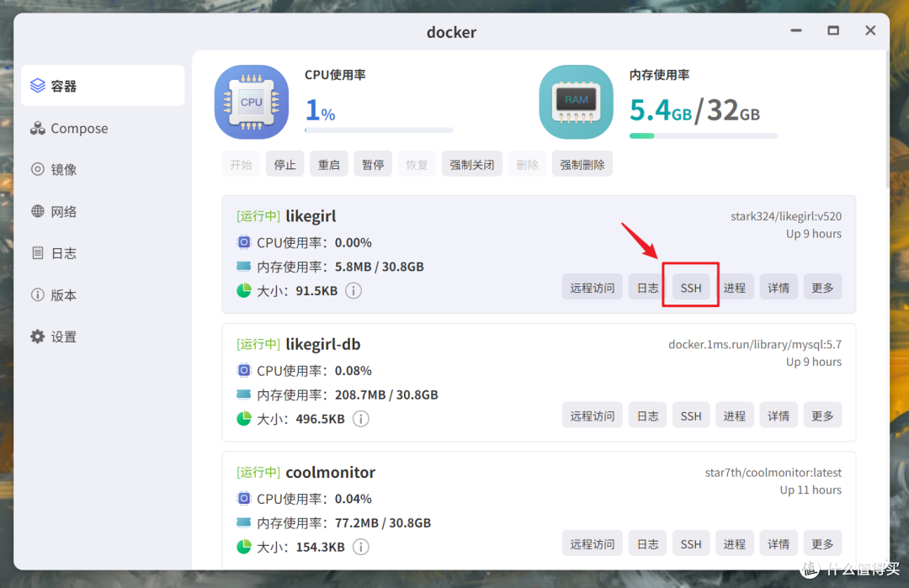Open 版本 version menu item
The height and width of the screenshot is (588, 909).
pyautogui.click(x=103, y=295)
